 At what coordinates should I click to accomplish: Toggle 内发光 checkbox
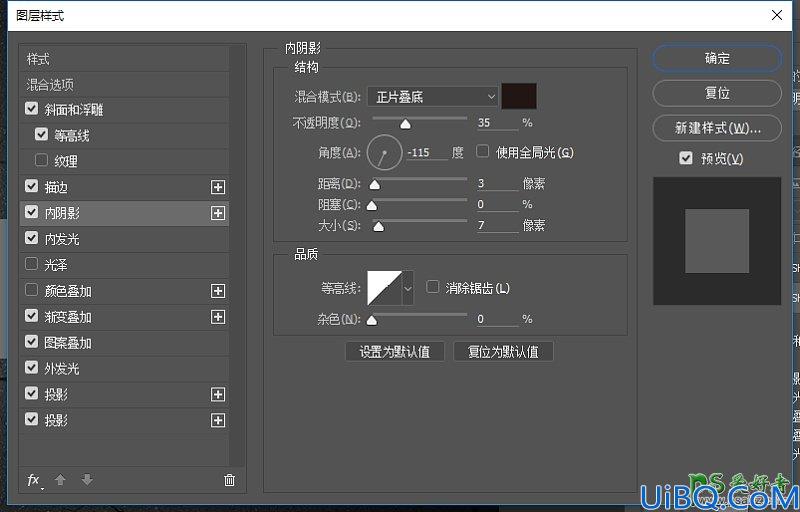pos(32,238)
